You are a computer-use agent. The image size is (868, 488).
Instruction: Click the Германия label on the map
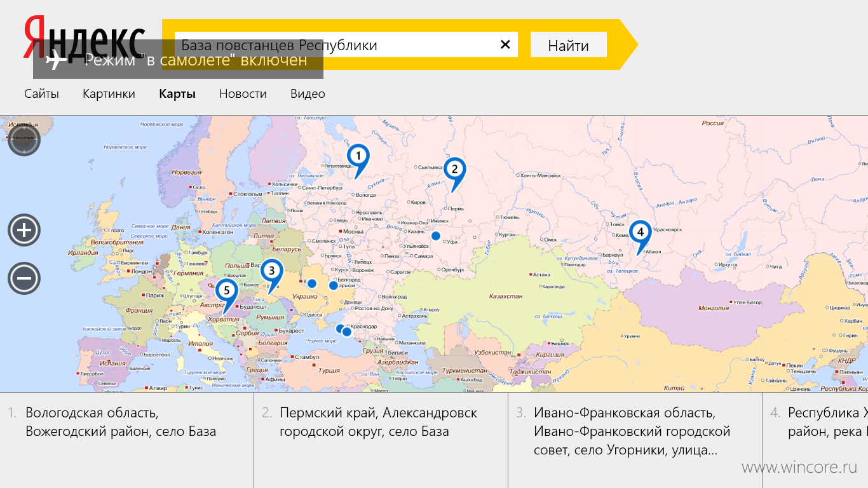point(188,273)
